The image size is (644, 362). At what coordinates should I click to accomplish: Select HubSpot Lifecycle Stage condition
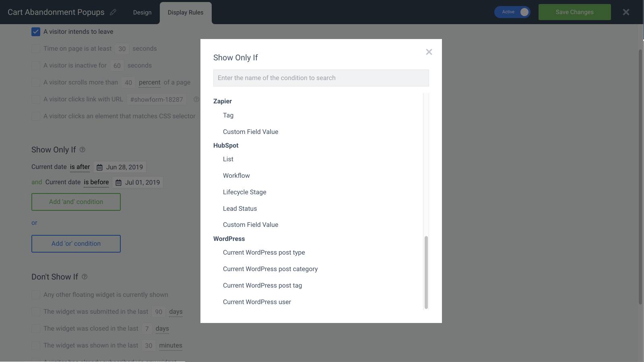(244, 192)
